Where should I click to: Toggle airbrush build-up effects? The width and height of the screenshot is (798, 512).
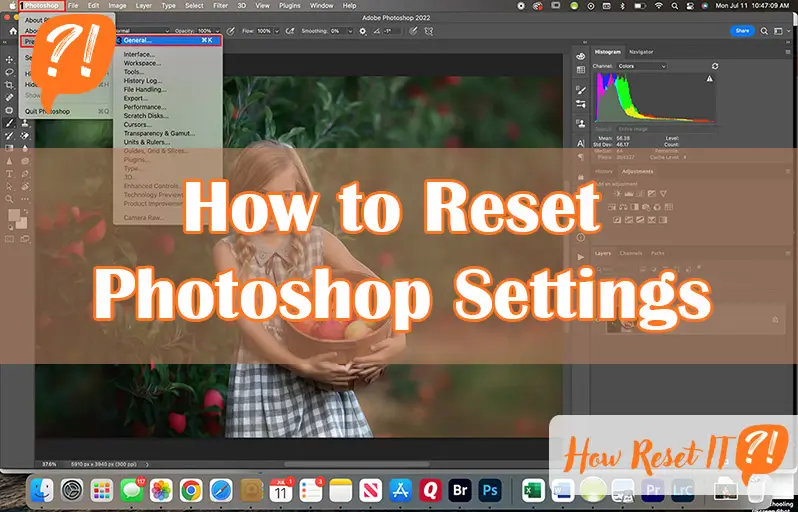(290, 31)
